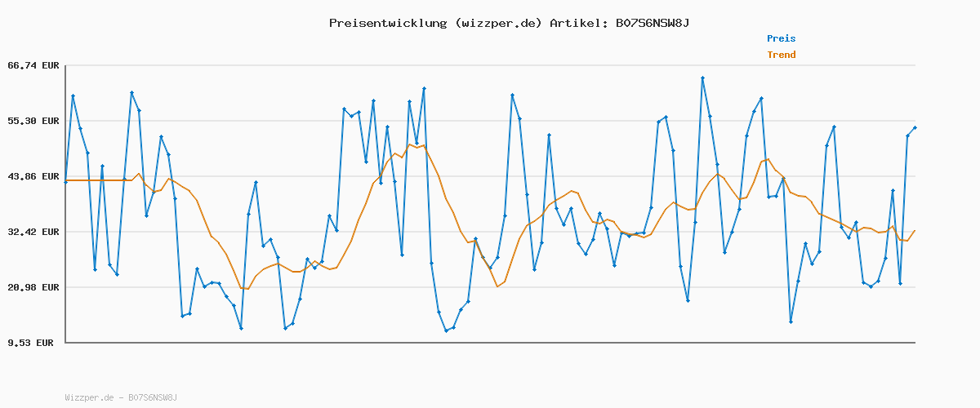Viewport: 980px width, 408px height.
Task: Select the 20.98 EUR axis label
Action: coord(33,287)
